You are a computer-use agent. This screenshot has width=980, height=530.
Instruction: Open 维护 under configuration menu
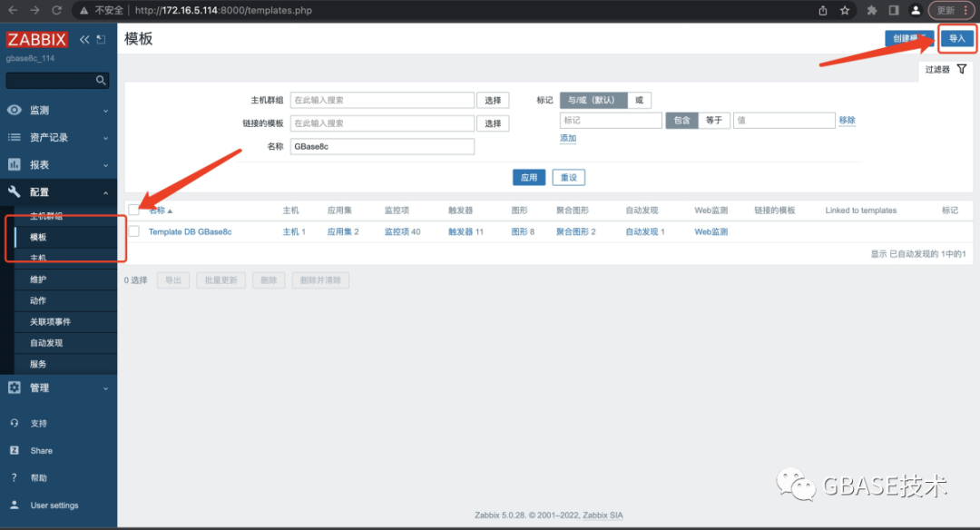click(38, 280)
